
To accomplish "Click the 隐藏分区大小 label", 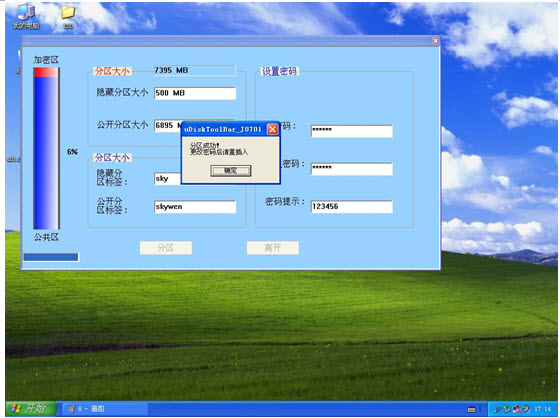I will point(122,93).
